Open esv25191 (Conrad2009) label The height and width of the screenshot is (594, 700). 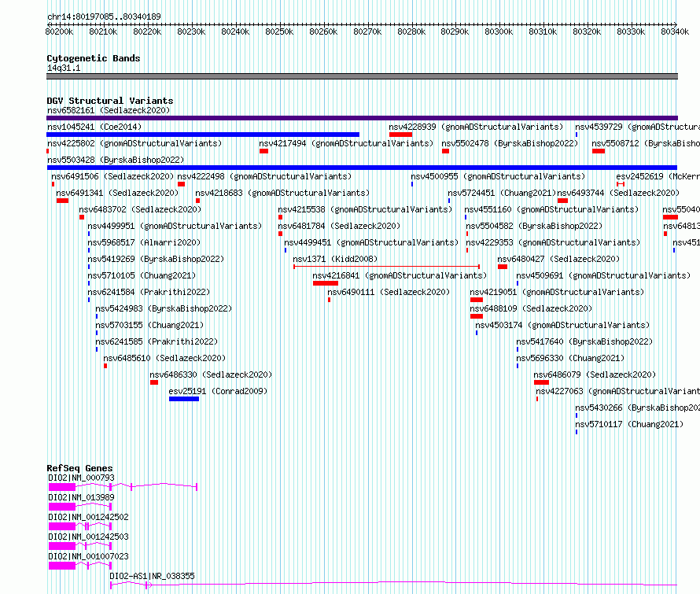(x=218, y=391)
